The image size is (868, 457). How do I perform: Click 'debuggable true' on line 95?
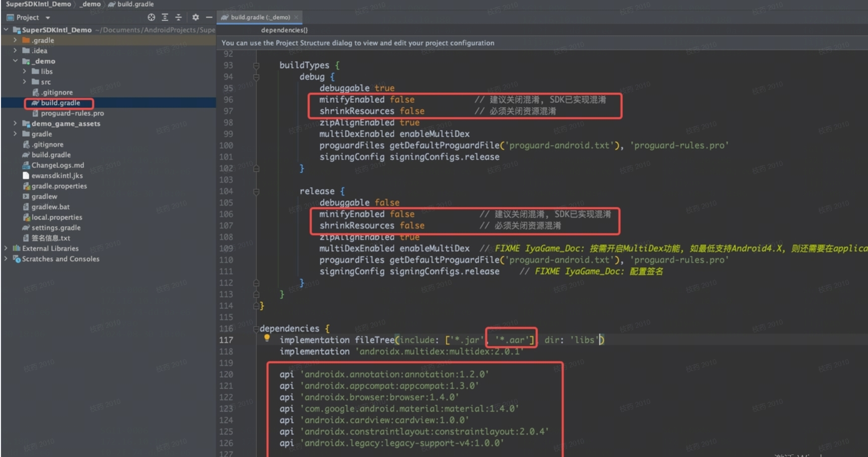tap(357, 88)
